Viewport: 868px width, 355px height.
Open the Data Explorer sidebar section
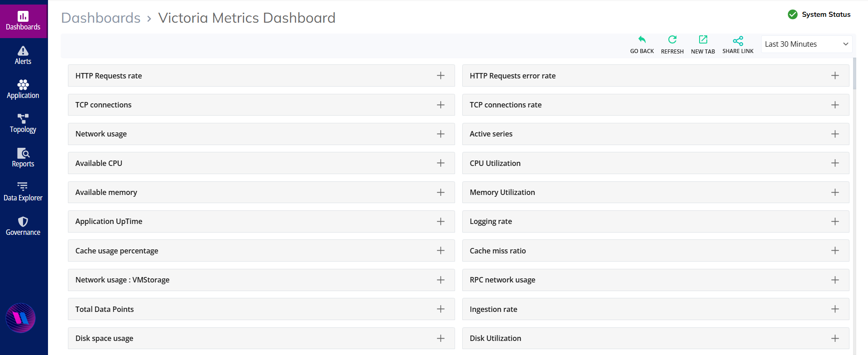click(23, 192)
